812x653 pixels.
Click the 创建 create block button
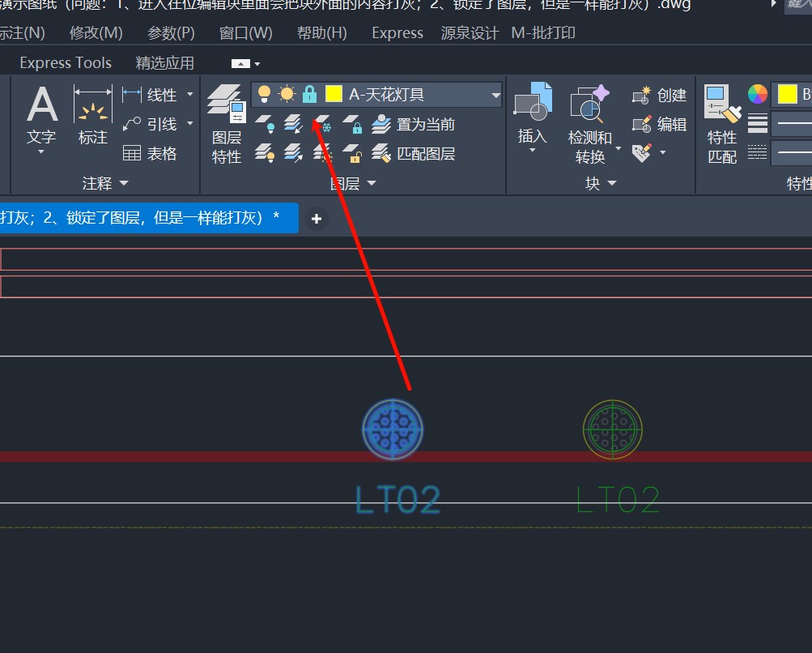(660, 96)
